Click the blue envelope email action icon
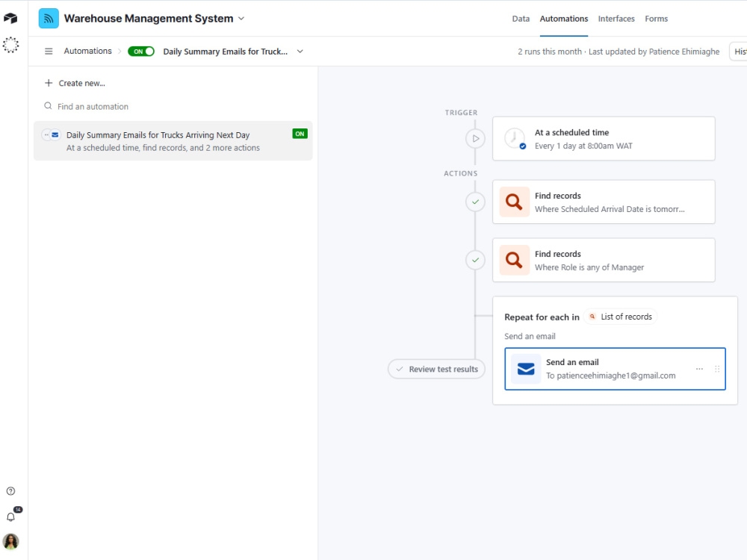Image resolution: width=747 pixels, height=560 pixels. click(526, 369)
